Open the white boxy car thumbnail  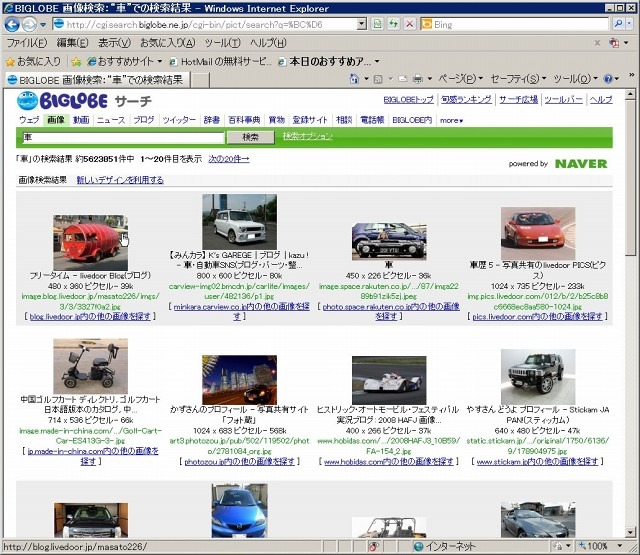239,222
